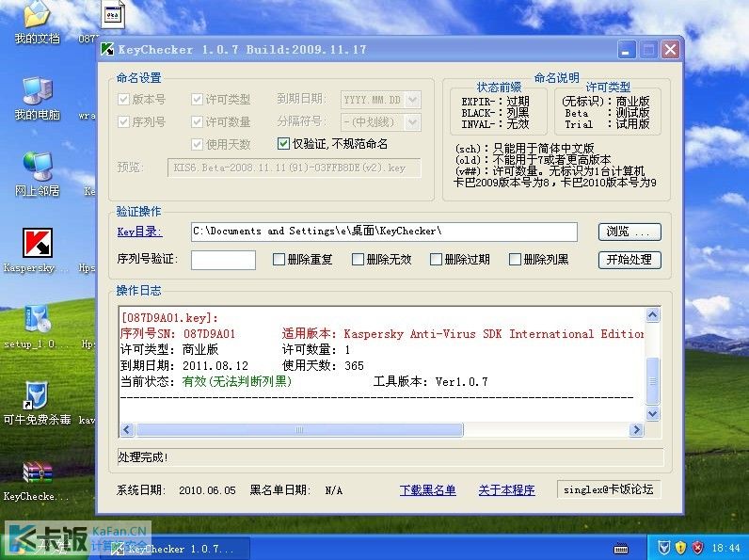Click the singlex@卡饭论坛 button
The width and height of the screenshot is (749, 560).
(609, 489)
